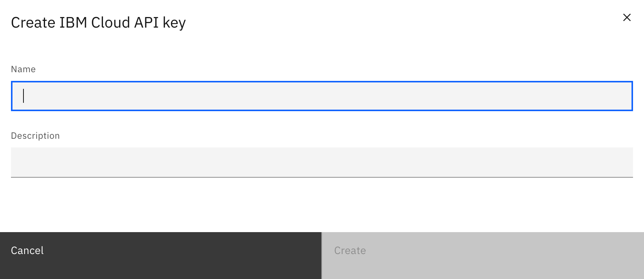
Task: Click the Description label
Action: tap(35, 135)
